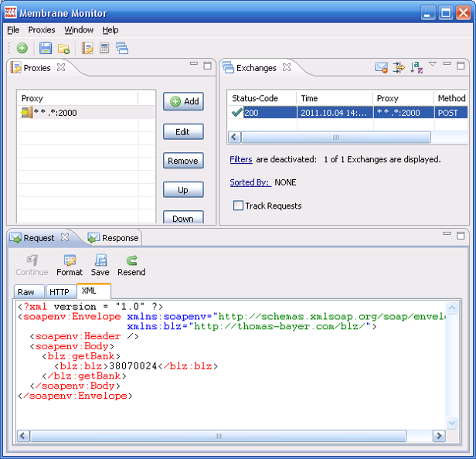
Task: Click the exchanges view toolbar icon
Action: [122, 48]
